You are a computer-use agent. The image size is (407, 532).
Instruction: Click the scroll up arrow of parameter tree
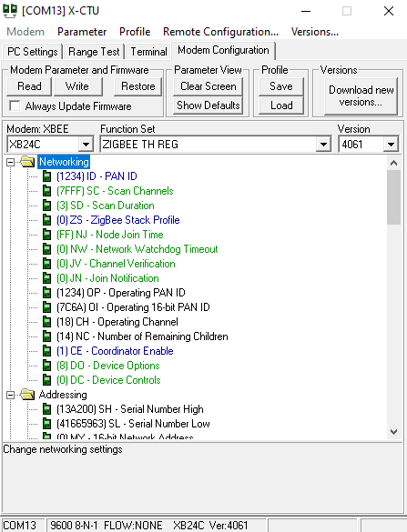pyautogui.click(x=393, y=163)
